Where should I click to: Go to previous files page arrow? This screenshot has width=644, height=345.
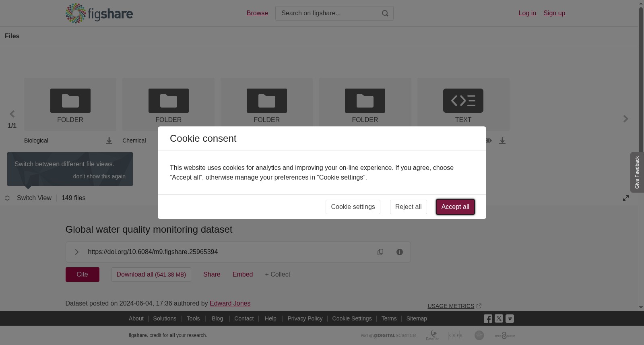(x=12, y=114)
